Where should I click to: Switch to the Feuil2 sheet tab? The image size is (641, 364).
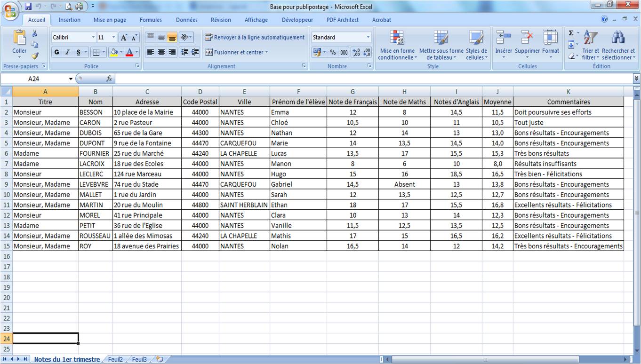115,359
